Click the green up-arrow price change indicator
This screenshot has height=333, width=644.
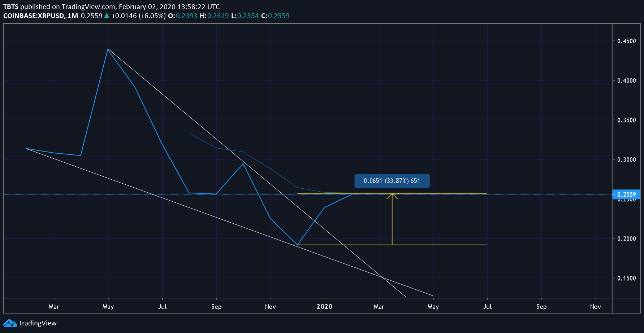(x=107, y=16)
